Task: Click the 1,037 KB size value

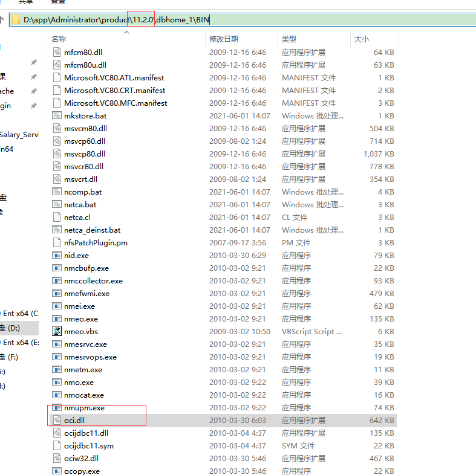Action: point(379,153)
